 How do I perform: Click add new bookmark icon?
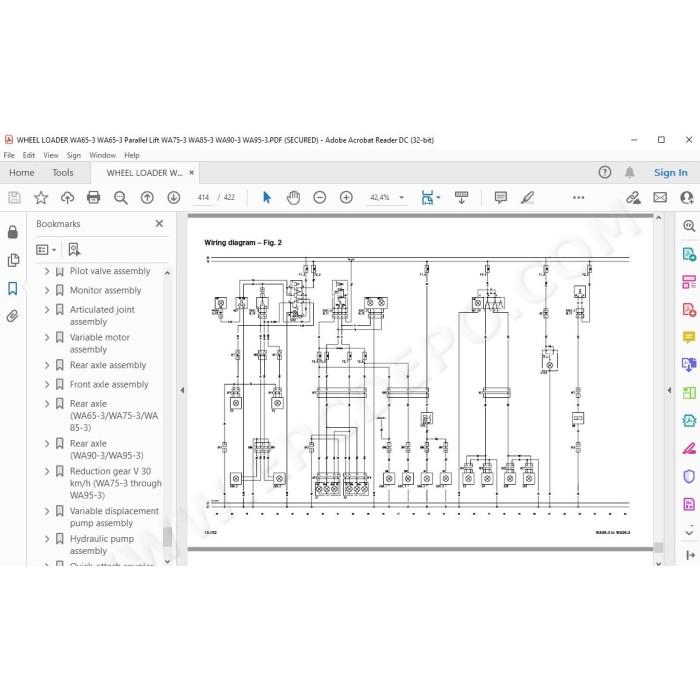pos(74,250)
